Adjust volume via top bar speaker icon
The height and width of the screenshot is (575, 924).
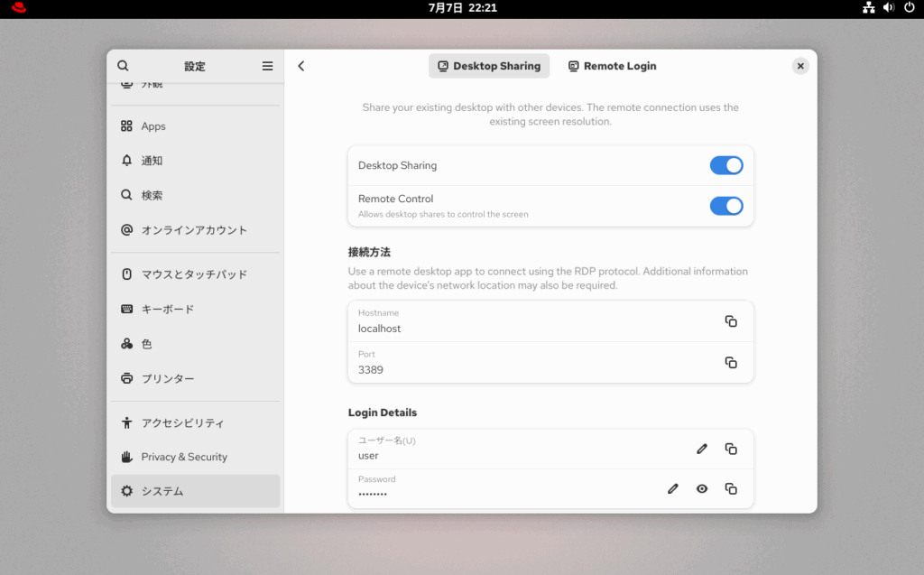889,8
